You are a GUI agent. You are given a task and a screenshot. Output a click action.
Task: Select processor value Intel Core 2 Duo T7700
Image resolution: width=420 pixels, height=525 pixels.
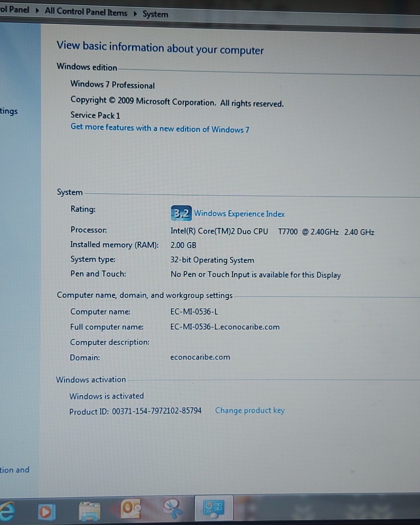coord(272,232)
